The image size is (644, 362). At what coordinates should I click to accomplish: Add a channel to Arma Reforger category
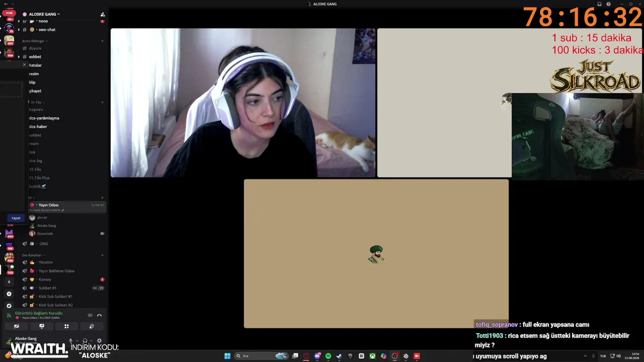click(x=102, y=41)
